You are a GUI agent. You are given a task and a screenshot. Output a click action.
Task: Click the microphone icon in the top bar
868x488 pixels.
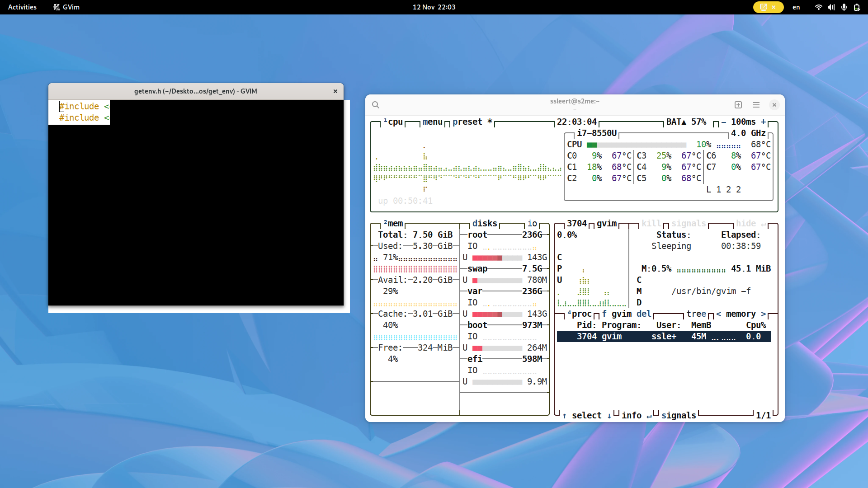(x=844, y=7)
